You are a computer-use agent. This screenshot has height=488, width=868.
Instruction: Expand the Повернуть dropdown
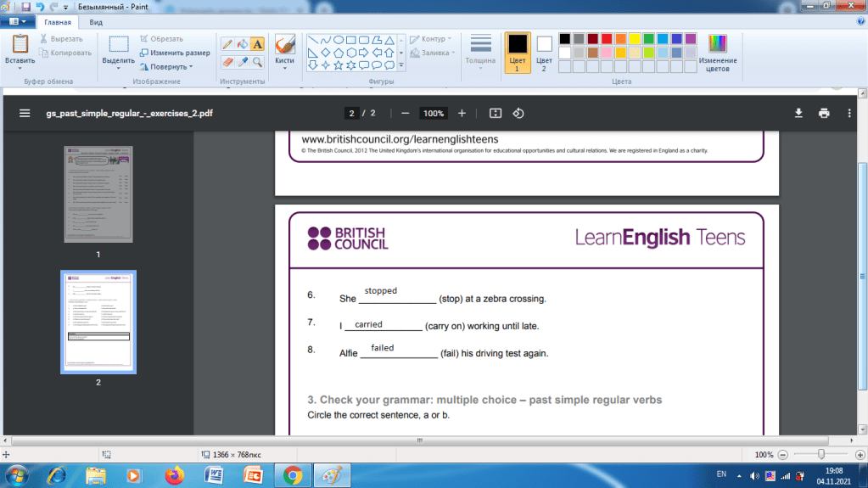166,66
